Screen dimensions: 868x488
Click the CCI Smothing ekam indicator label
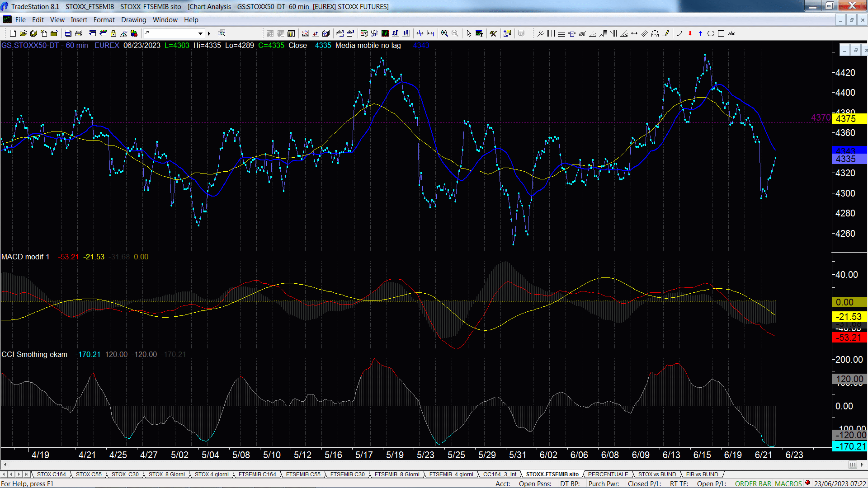pos(34,354)
